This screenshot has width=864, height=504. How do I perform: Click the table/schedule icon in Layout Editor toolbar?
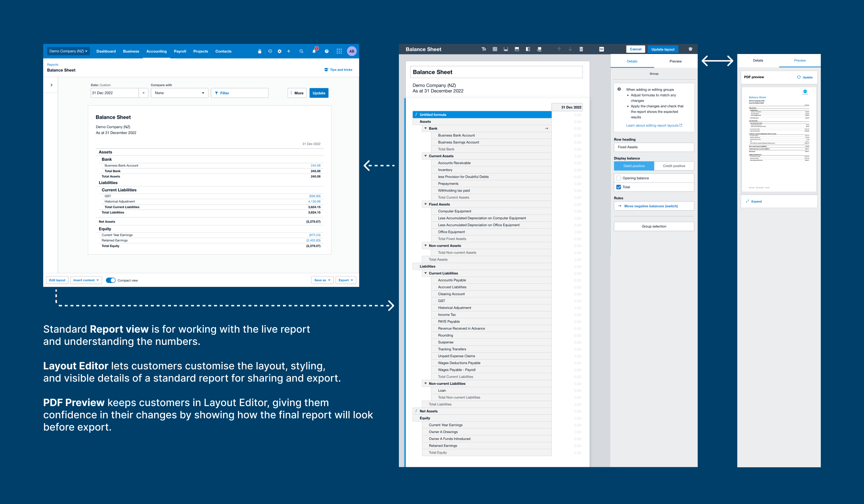coord(495,49)
